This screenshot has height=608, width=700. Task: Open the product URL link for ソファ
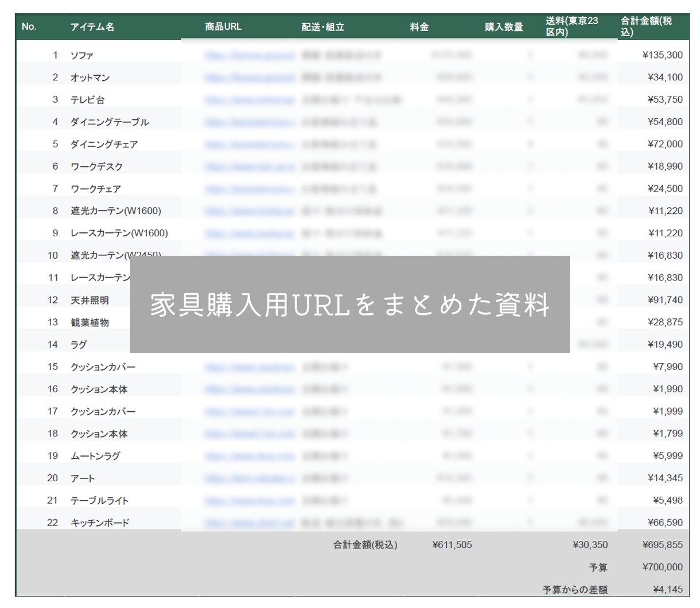(250, 56)
